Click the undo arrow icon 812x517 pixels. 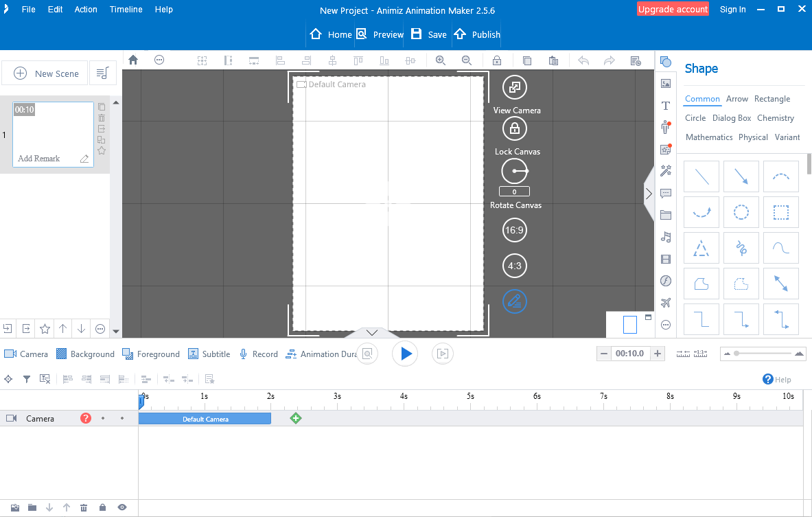pyautogui.click(x=583, y=60)
